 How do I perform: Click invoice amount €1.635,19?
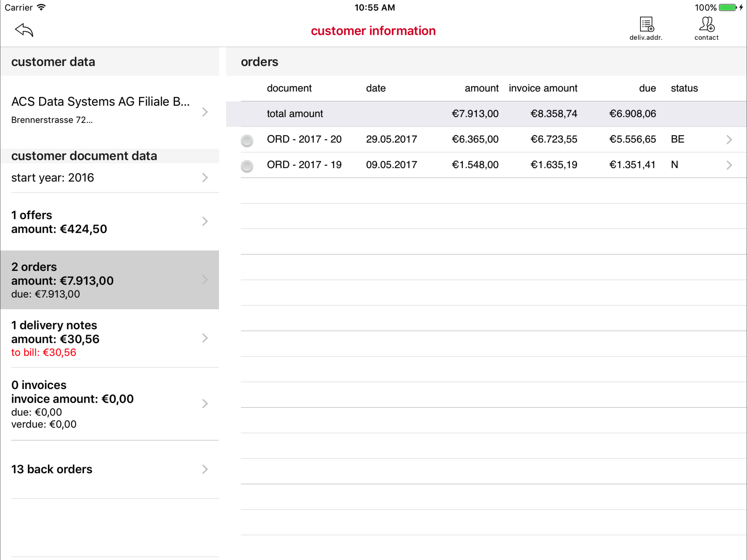[554, 165]
